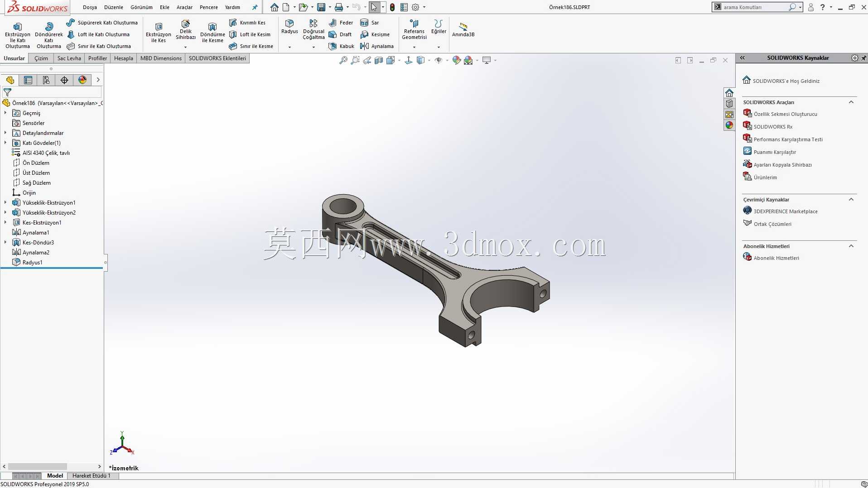Collapse Abonelik Hizmetleri section

(x=851, y=246)
